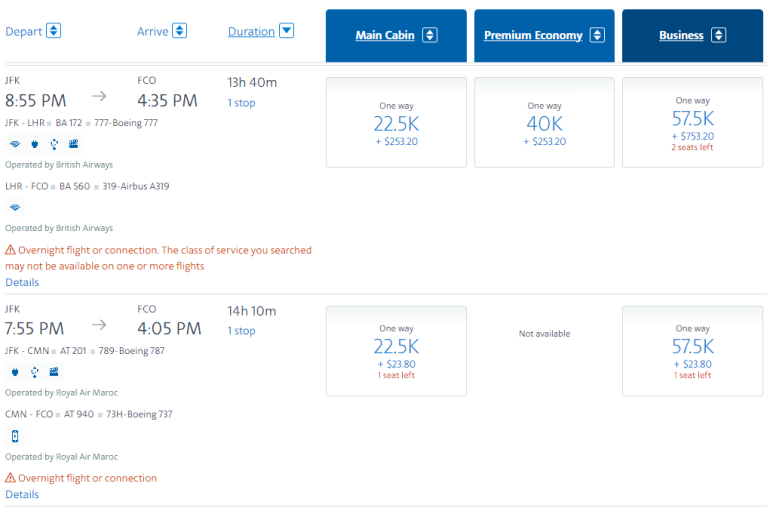This screenshot has height=514, width=770.
Task: Select 57.5K Business fare with $23.80 fee
Action: pos(692,351)
